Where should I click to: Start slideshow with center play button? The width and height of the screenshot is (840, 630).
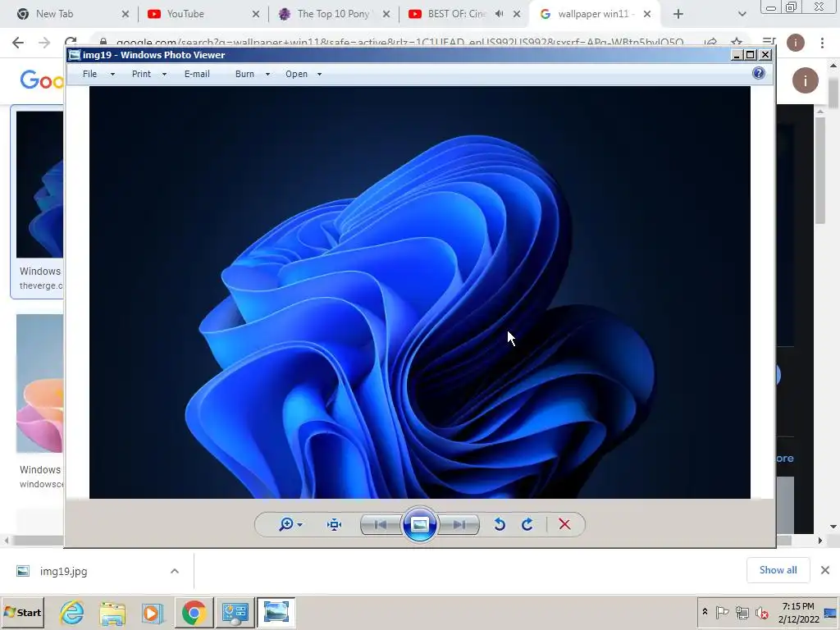click(419, 524)
